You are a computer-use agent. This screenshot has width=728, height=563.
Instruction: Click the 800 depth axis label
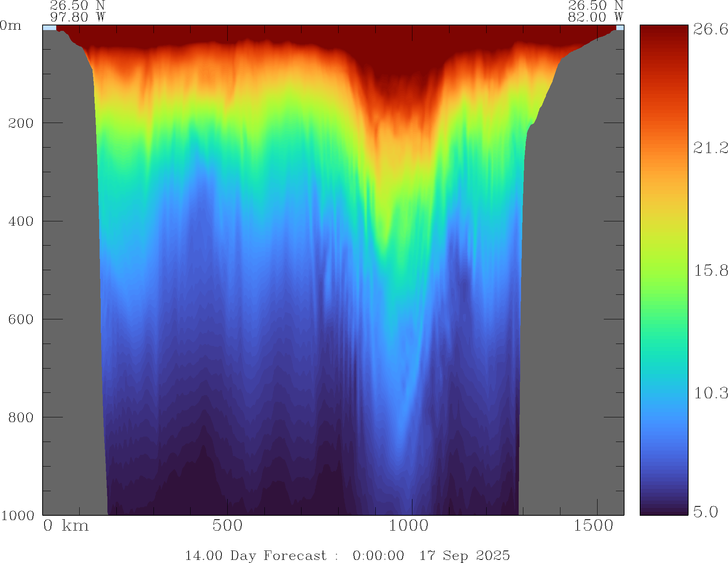click(21, 417)
